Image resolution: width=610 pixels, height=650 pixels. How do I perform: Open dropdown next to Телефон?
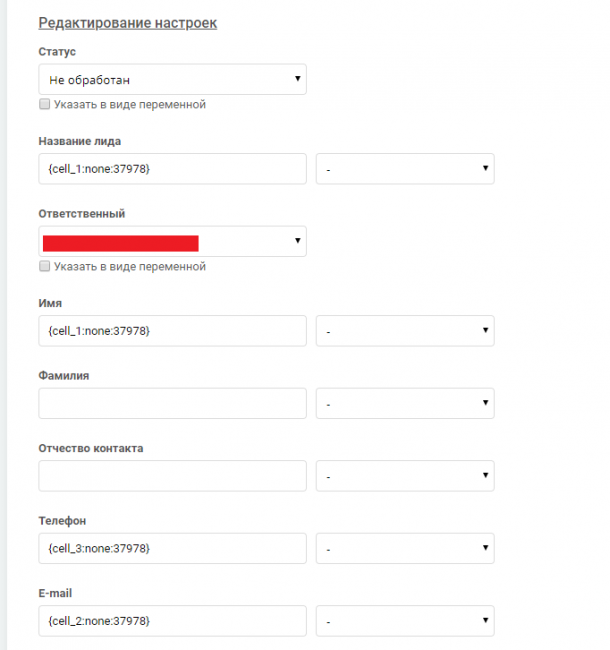[x=405, y=548]
